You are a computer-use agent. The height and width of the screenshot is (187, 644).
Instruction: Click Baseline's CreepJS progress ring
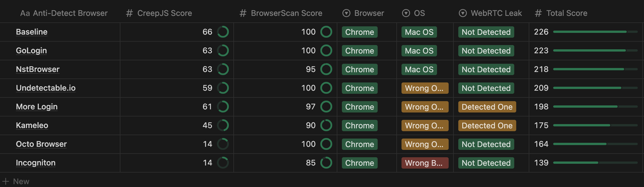pyautogui.click(x=223, y=32)
